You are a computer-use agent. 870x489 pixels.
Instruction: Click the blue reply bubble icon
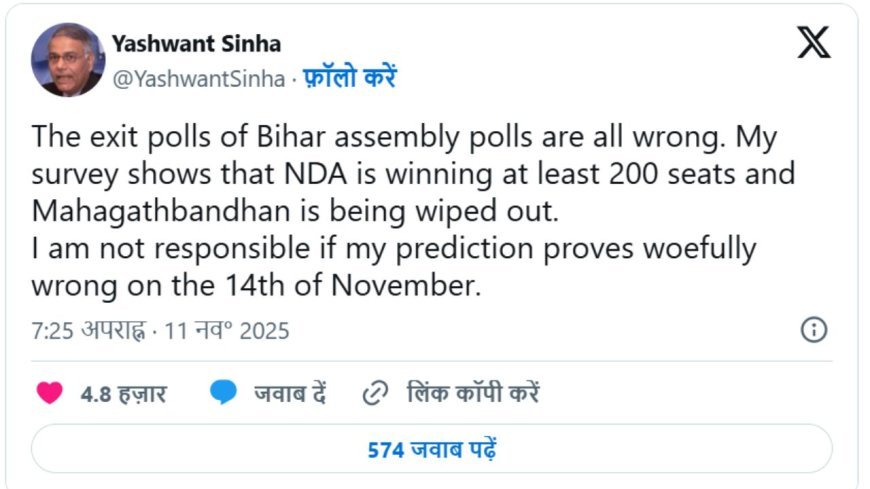(x=224, y=393)
